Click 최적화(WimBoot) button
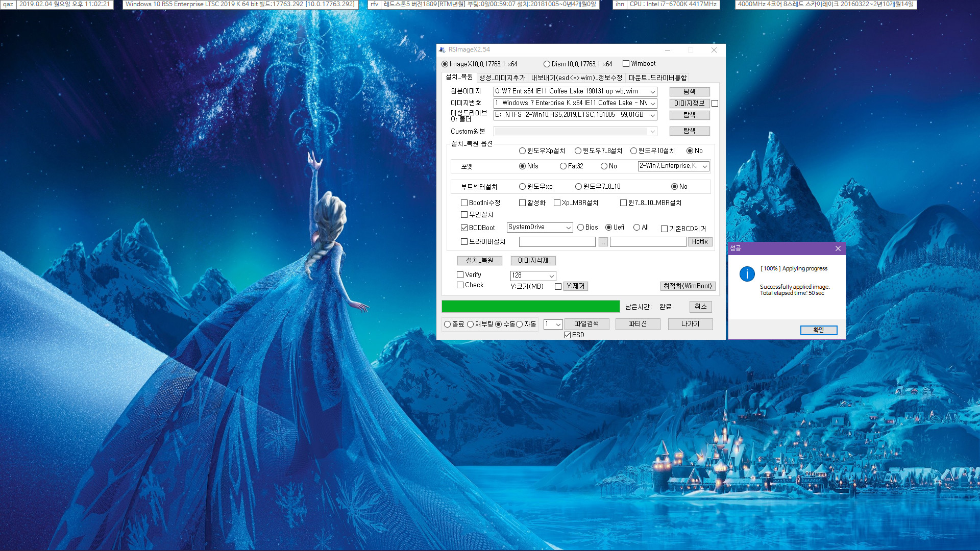980x551 pixels. 688,286
